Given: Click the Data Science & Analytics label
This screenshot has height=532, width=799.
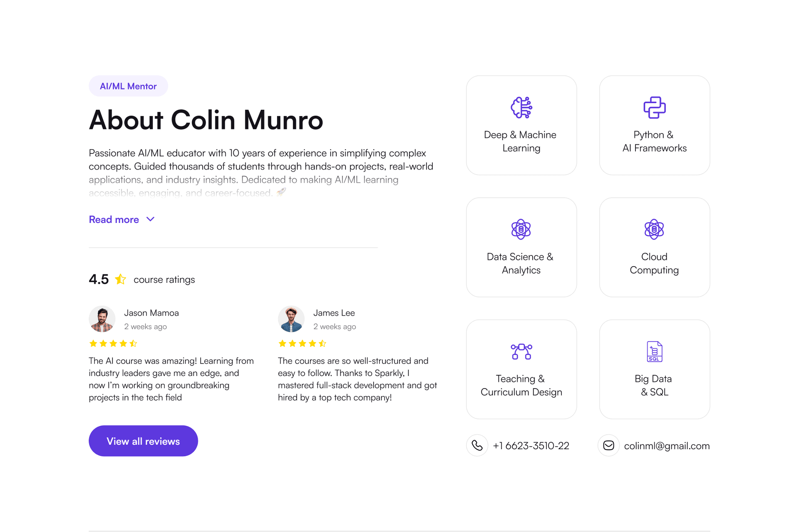Looking at the screenshot, I should coord(521,263).
